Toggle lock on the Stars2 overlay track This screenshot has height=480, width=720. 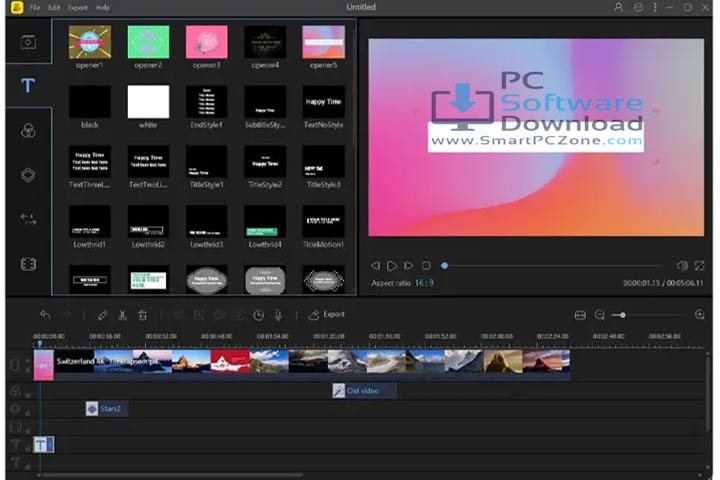click(x=28, y=412)
